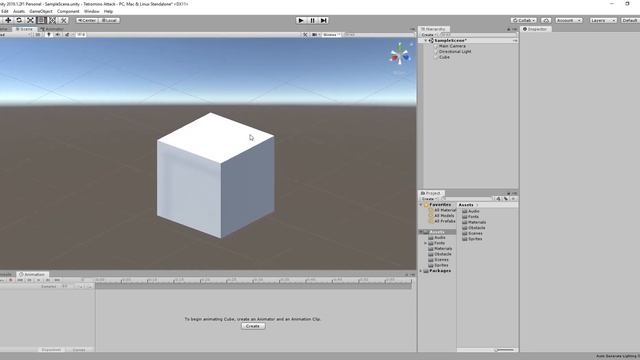
Task: Switch to the Scene tab
Action: tap(24, 29)
